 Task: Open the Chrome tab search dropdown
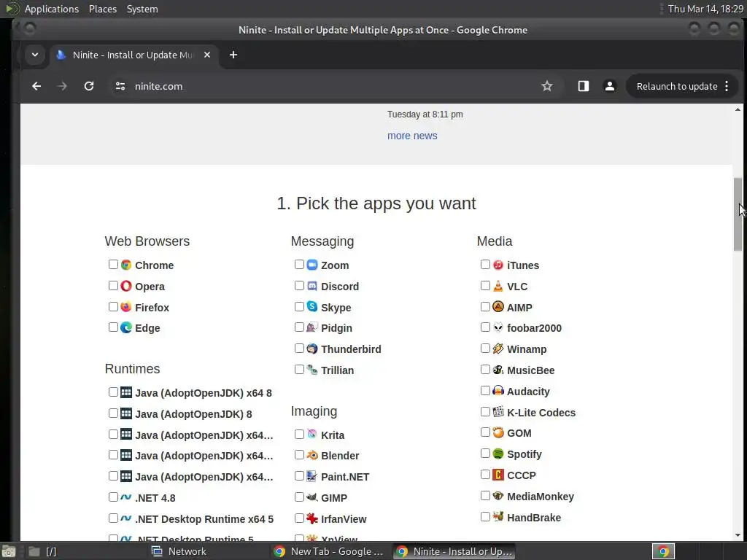pos(35,55)
